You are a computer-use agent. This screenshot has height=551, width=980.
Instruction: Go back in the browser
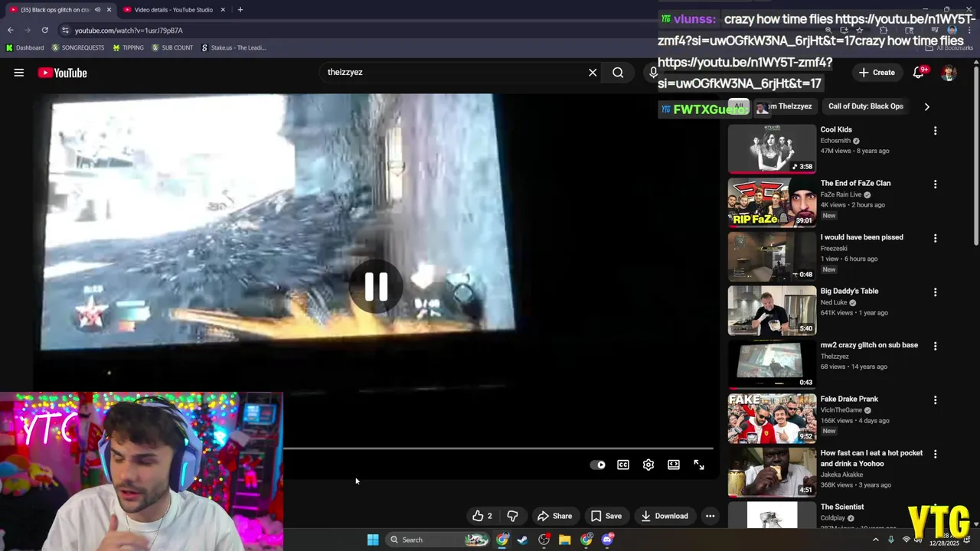click(x=11, y=30)
